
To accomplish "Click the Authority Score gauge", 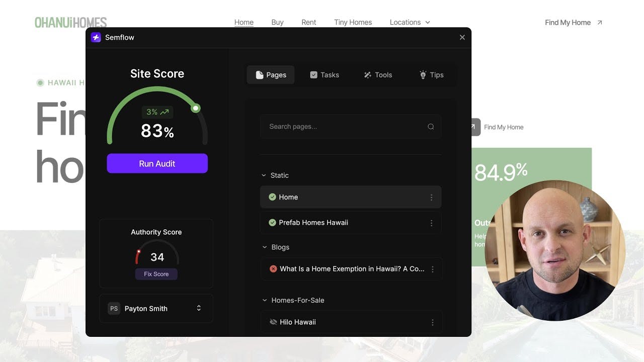I will tap(156, 252).
